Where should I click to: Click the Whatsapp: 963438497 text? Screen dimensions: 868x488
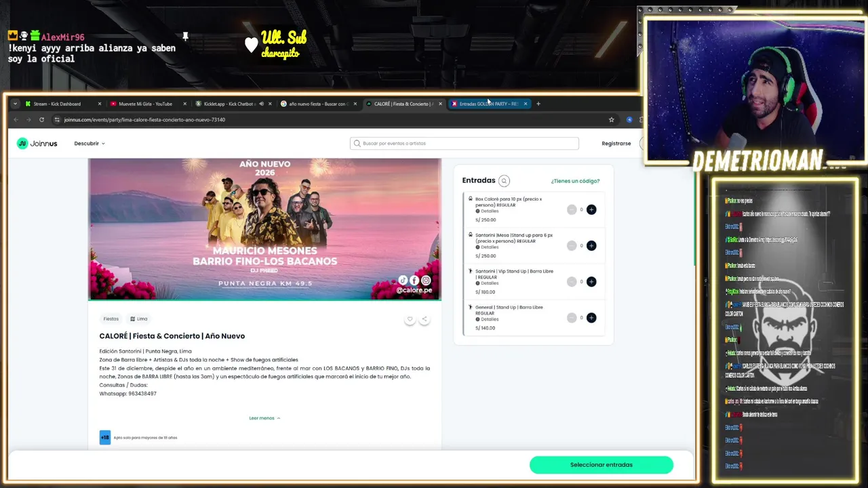tap(128, 394)
